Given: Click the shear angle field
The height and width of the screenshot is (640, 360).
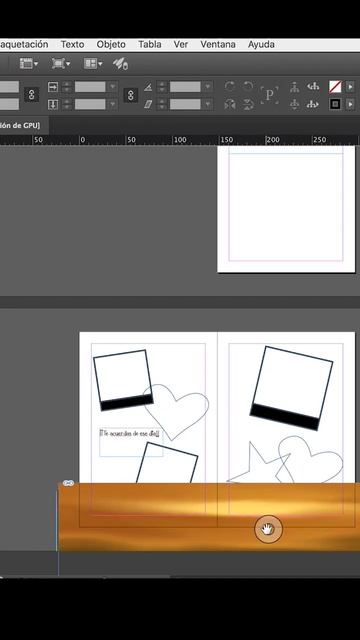Looking at the screenshot, I should pyautogui.click(x=185, y=104).
